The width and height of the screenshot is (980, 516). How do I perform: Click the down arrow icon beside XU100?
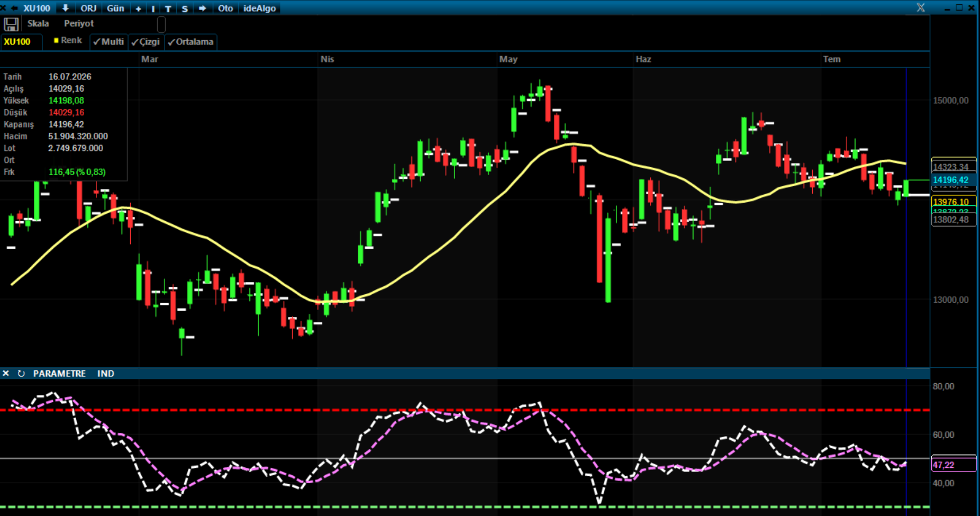[x=65, y=8]
